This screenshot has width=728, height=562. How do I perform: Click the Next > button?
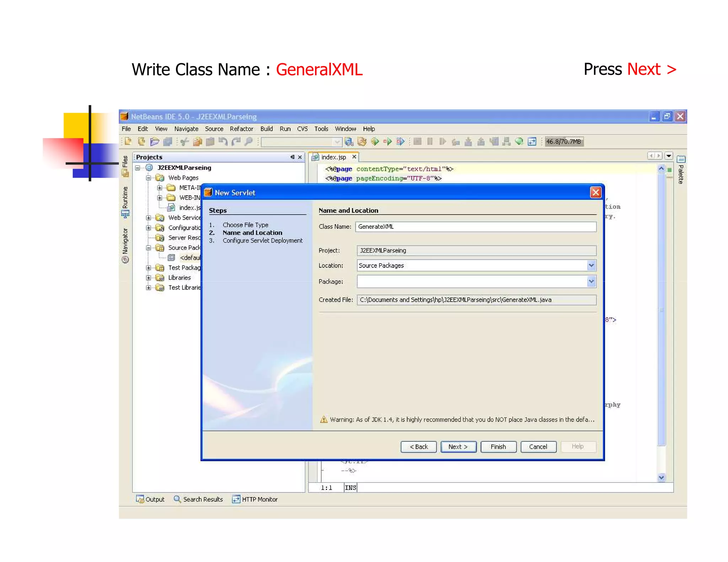click(x=459, y=447)
